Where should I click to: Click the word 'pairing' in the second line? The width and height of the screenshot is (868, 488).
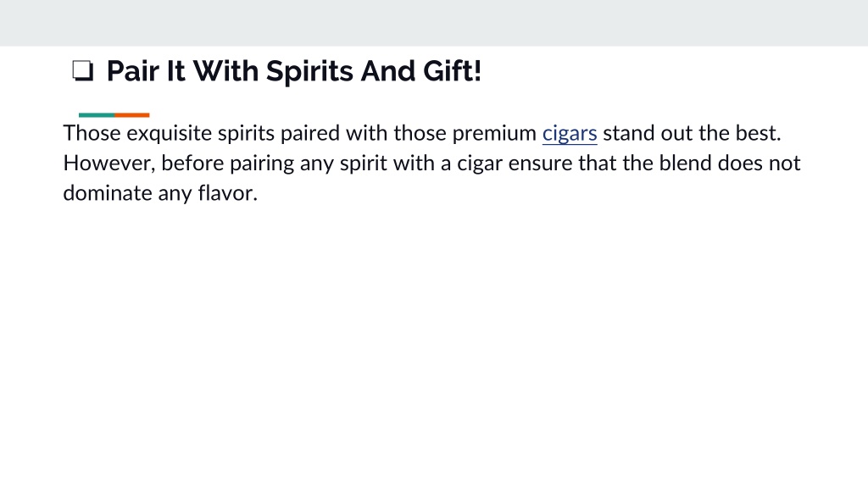pyautogui.click(x=262, y=164)
